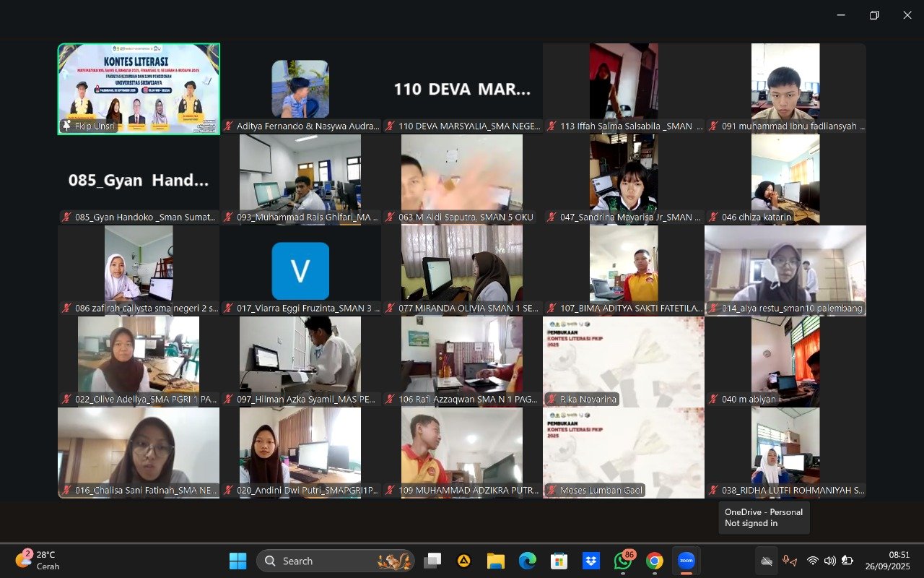The width and height of the screenshot is (924, 578).
Task: Click 017_Viarra Eggi Fruzinta avatar tile
Action: [x=300, y=271]
